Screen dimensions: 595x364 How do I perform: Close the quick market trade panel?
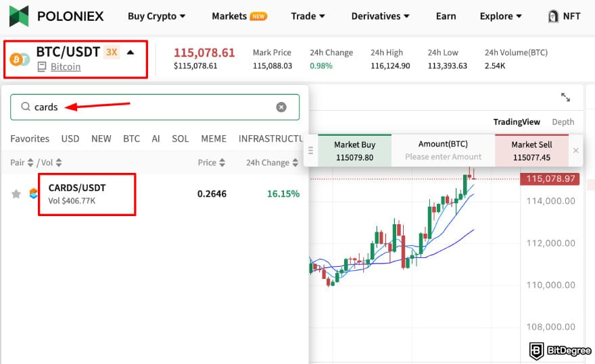575,151
